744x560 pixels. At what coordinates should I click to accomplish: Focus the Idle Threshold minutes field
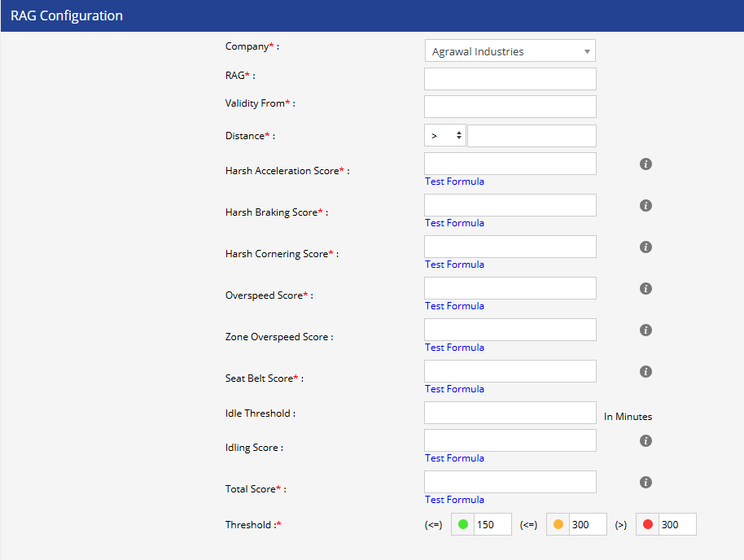[510, 413]
